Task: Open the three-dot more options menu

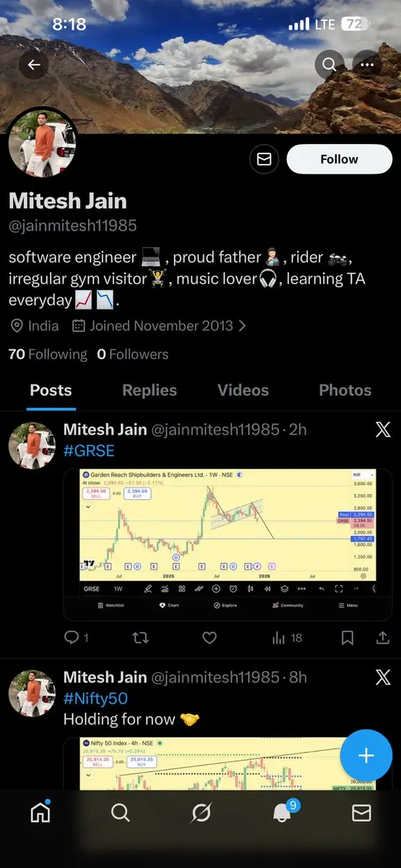Action: pos(367,65)
